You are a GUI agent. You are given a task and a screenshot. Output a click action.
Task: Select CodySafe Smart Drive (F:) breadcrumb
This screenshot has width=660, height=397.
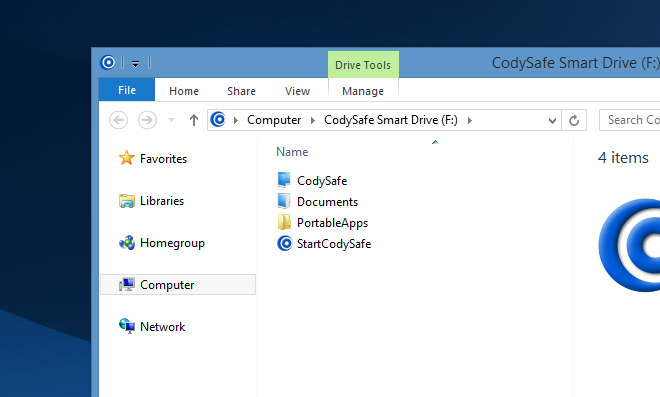[x=391, y=120]
